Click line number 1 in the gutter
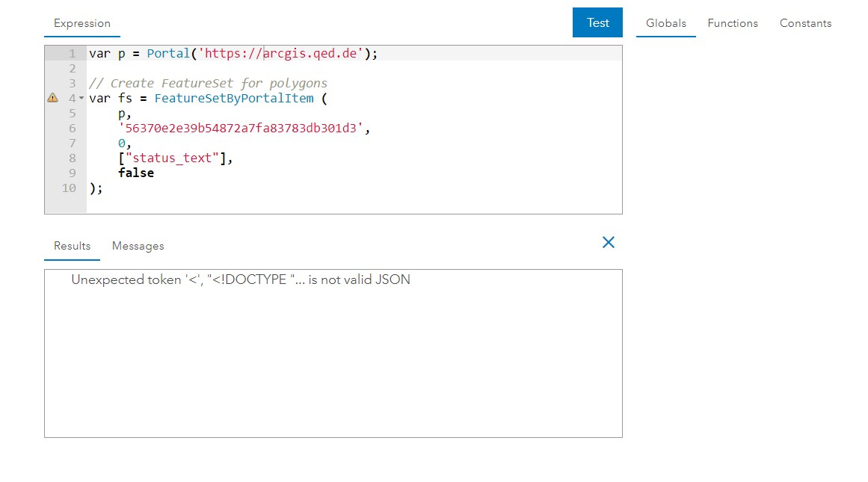 pos(72,54)
